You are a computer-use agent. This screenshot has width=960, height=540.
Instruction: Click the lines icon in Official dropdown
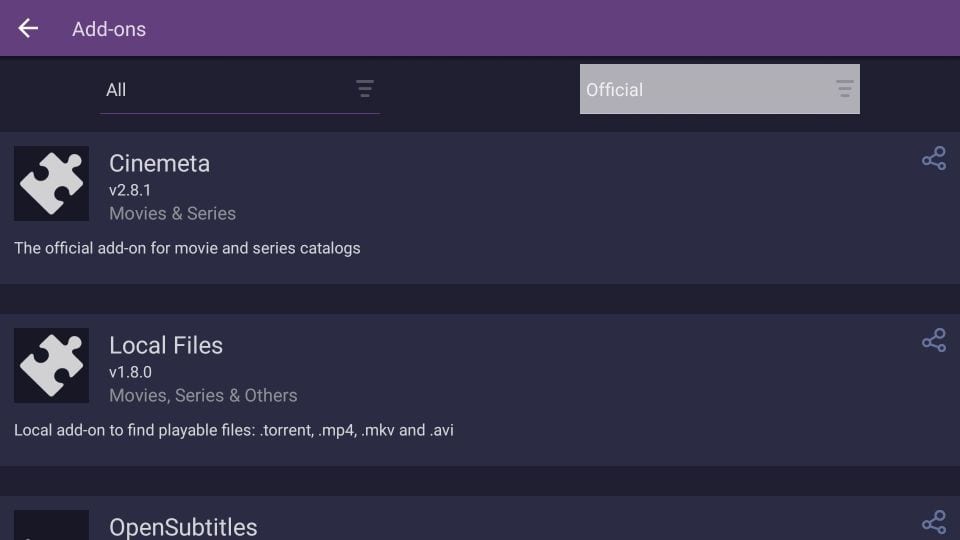pos(844,89)
